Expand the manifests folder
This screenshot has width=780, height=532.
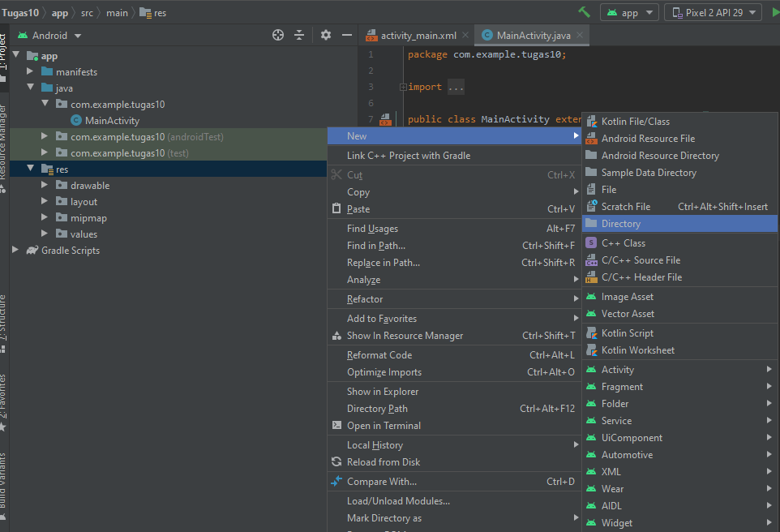point(30,71)
